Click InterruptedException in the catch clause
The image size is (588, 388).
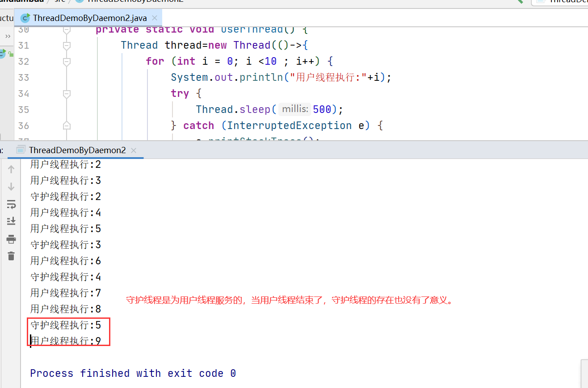pyautogui.click(x=290, y=125)
